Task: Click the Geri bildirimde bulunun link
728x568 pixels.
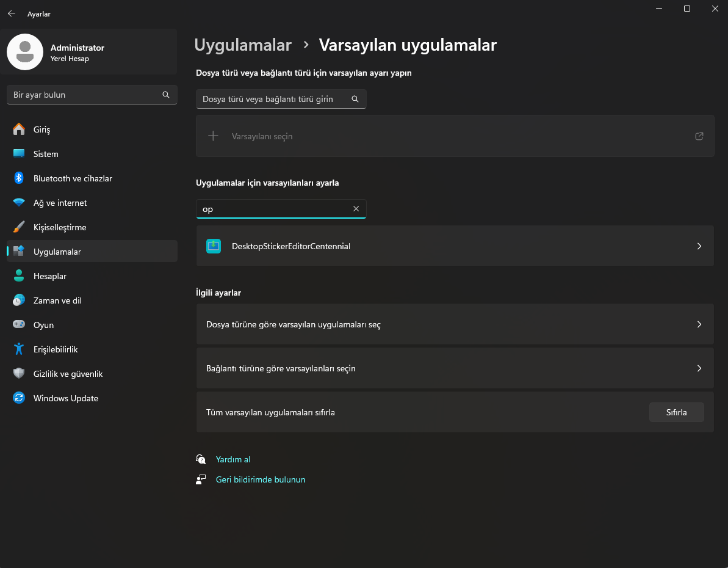Action: pyautogui.click(x=261, y=479)
